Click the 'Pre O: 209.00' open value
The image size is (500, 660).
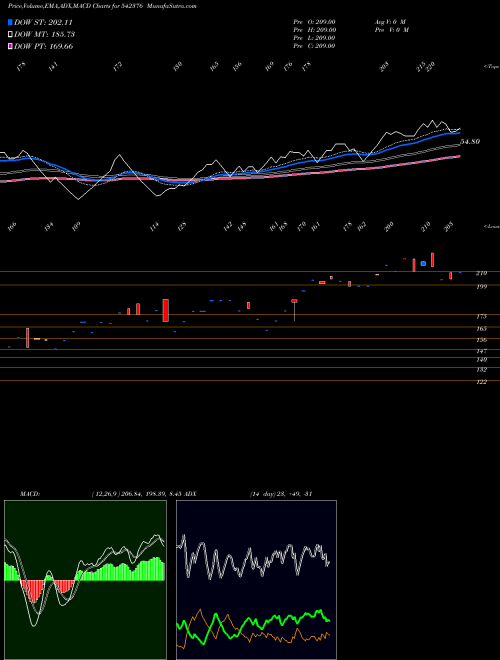314,22
